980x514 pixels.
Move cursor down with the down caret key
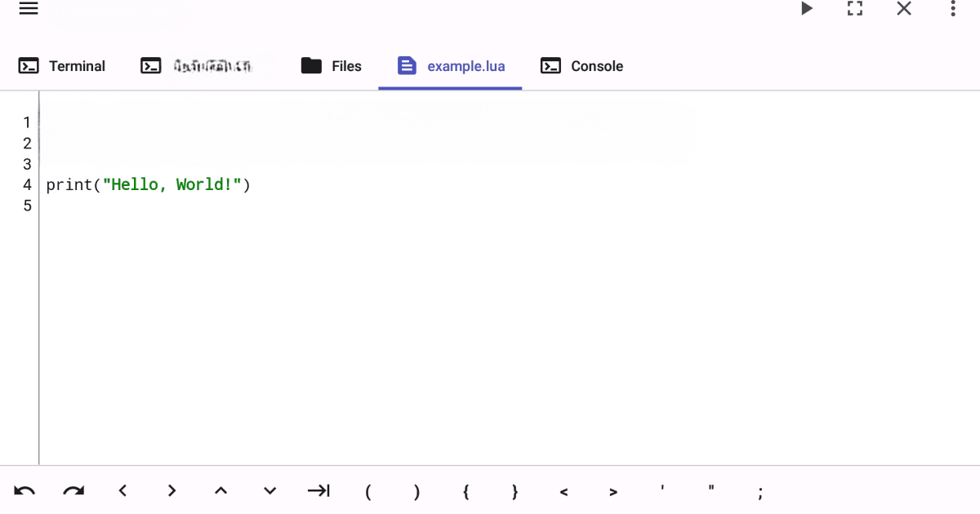[x=269, y=491]
